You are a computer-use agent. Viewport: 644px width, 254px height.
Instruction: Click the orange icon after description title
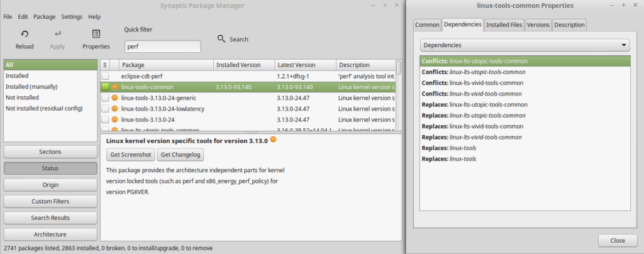[x=274, y=139]
